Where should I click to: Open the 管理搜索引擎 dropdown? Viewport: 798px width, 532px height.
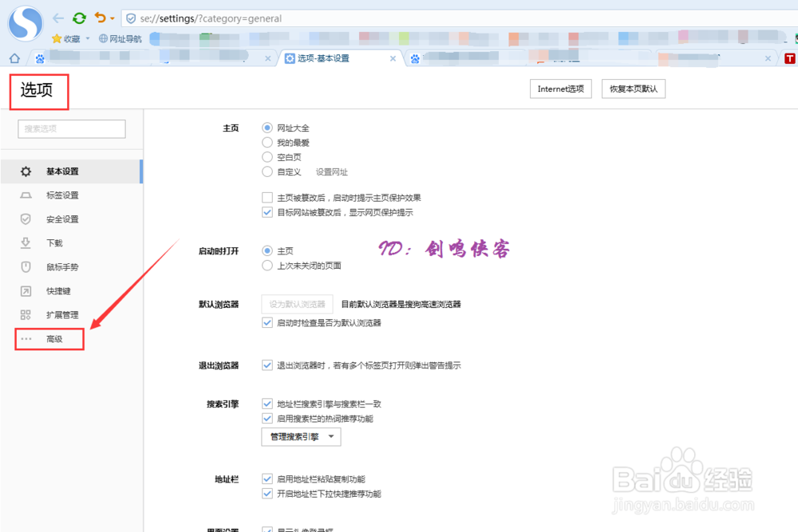[301, 437]
